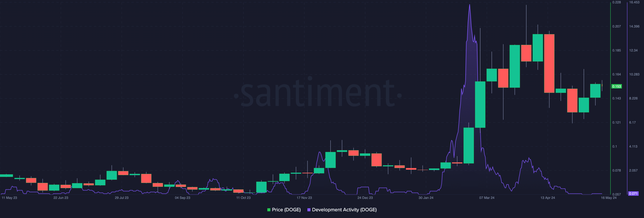644x218 pixels.
Task: Click the '16 May 24' date label
Action: pyautogui.click(x=609, y=198)
